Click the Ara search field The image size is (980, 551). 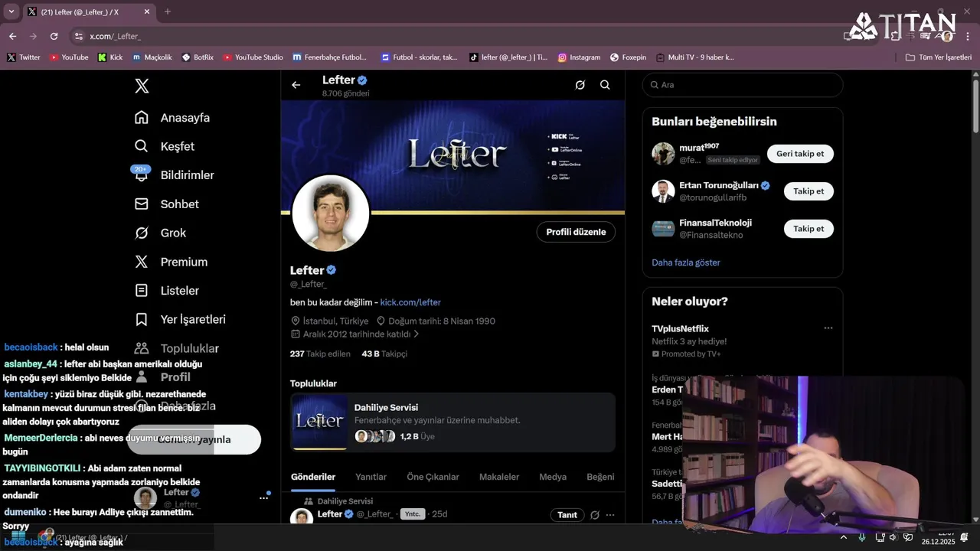[743, 85]
